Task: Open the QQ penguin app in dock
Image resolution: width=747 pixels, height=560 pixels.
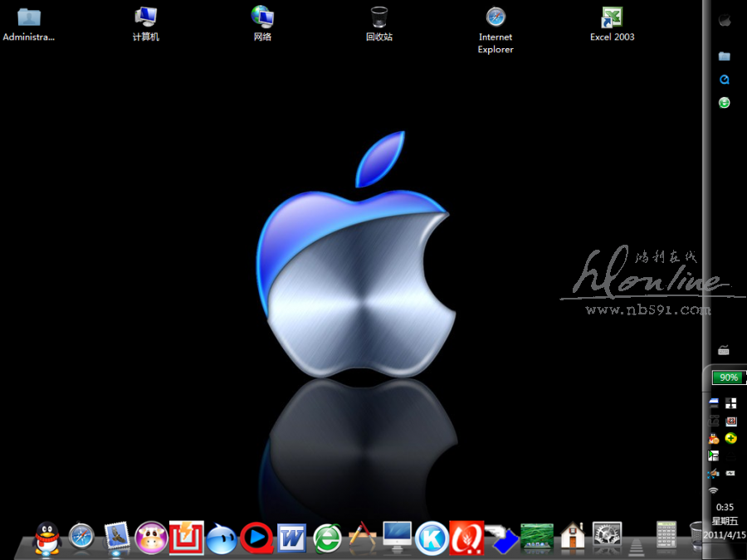Action: (47, 538)
